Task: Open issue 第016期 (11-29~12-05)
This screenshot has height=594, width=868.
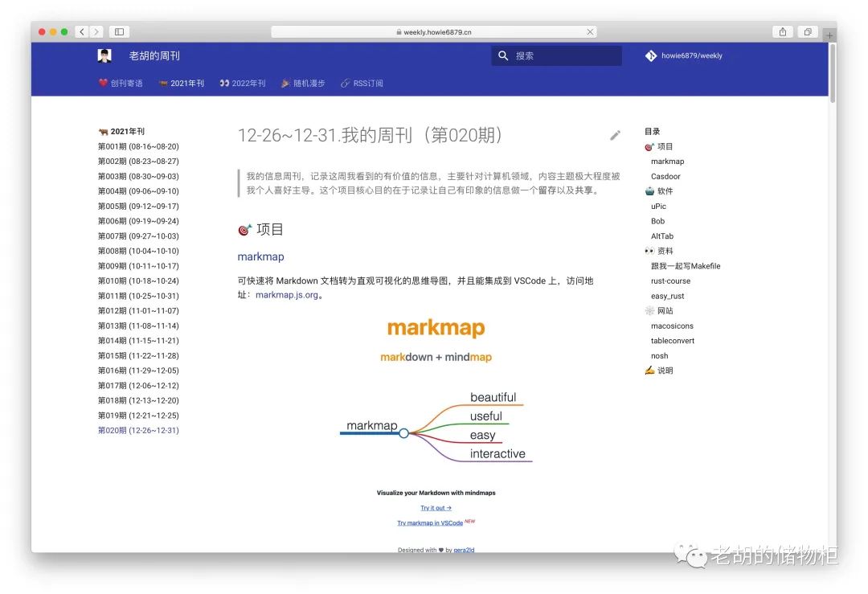Action: (138, 371)
